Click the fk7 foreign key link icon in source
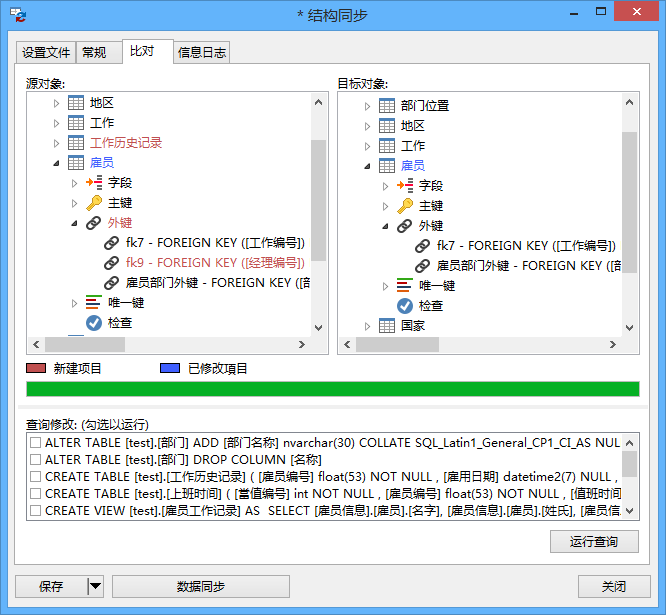 pyautogui.click(x=111, y=243)
